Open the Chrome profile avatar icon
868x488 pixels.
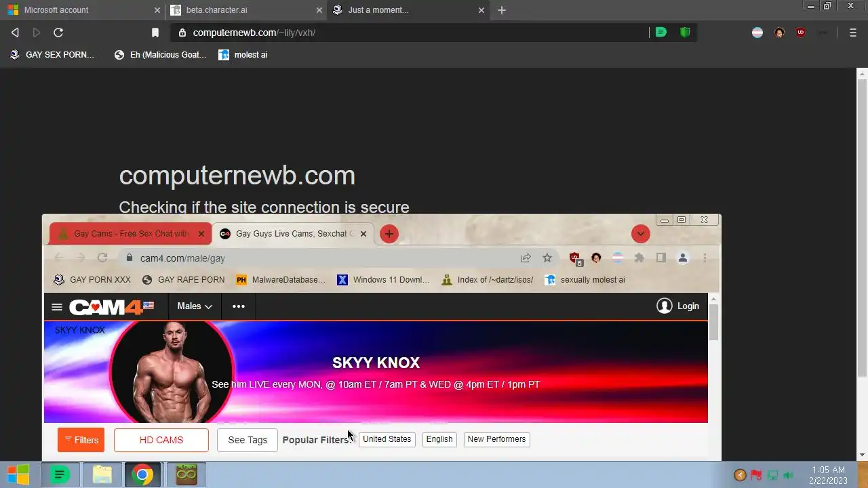[683, 258]
